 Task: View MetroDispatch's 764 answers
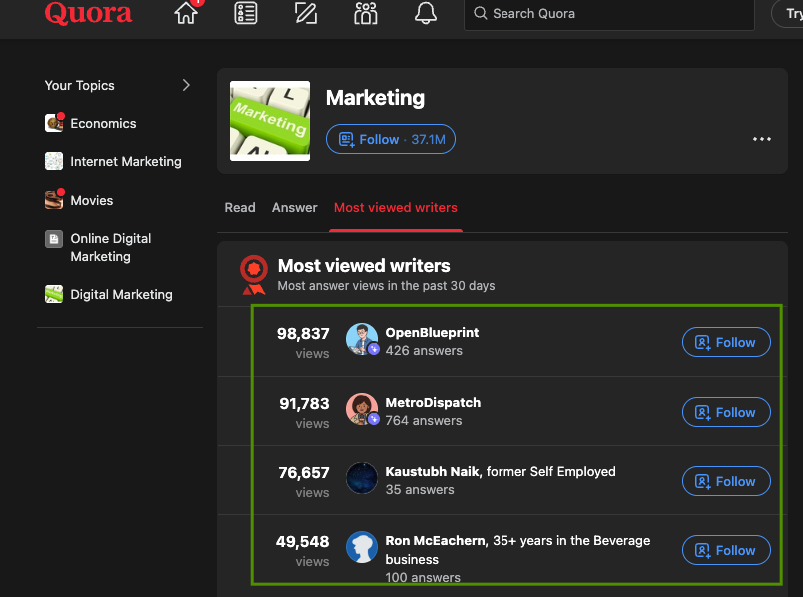pos(424,421)
